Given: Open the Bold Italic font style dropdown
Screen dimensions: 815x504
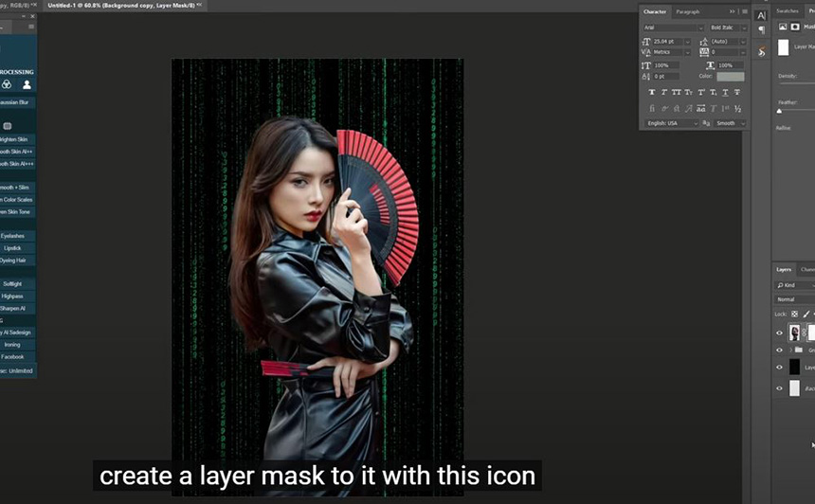Looking at the screenshot, I should [728, 27].
